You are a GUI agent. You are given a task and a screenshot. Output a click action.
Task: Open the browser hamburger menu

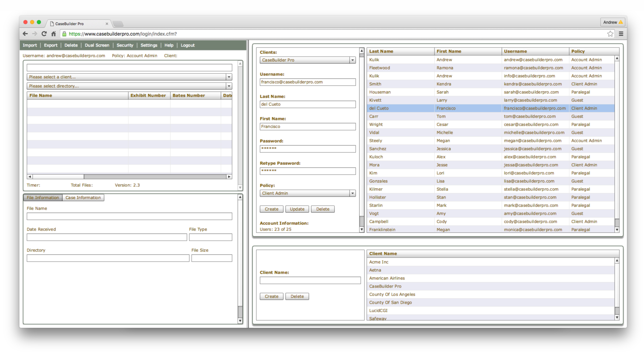click(621, 34)
